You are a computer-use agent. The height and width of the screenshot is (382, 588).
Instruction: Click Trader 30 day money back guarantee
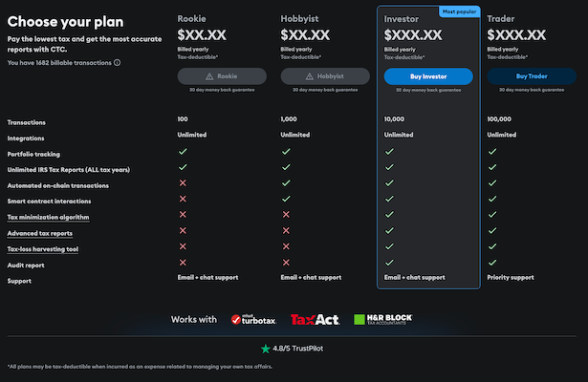coord(532,90)
